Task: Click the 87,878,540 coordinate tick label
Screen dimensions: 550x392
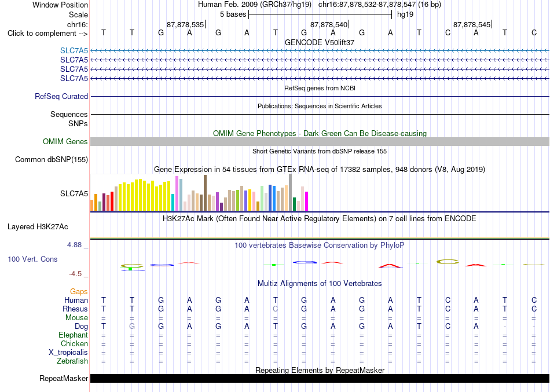Action: tap(329, 24)
